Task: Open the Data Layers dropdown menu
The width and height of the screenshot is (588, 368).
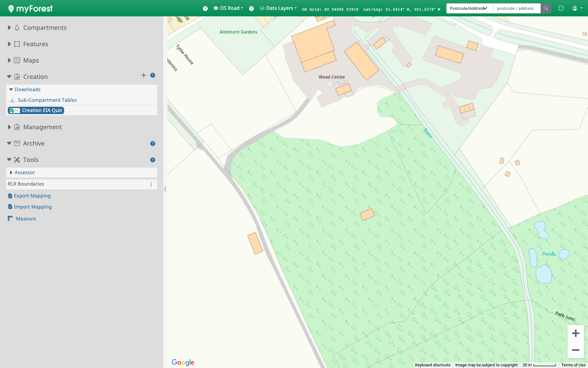Action: pos(278,8)
